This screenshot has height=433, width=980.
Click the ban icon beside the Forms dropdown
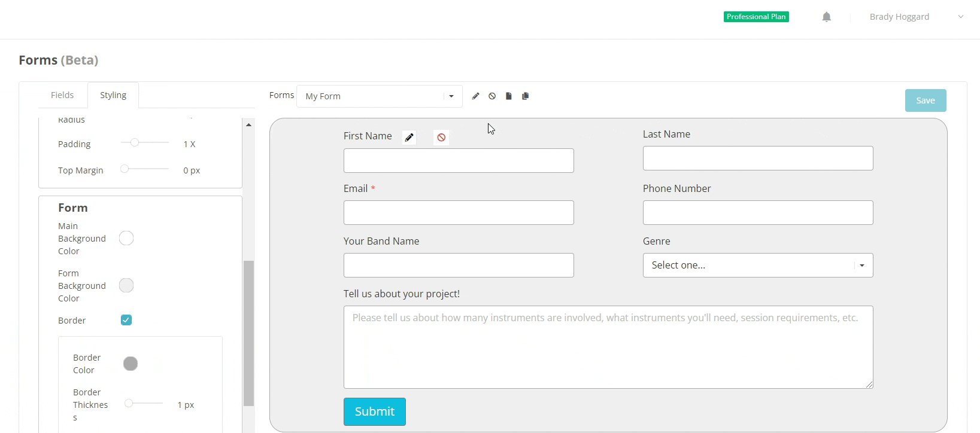pos(492,96)
